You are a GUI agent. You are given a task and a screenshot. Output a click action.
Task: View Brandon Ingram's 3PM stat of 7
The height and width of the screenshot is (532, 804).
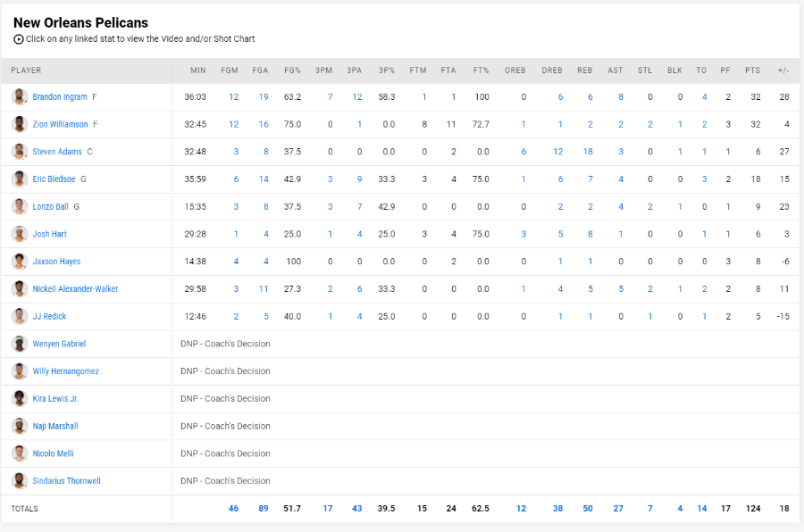click(331, 97)
